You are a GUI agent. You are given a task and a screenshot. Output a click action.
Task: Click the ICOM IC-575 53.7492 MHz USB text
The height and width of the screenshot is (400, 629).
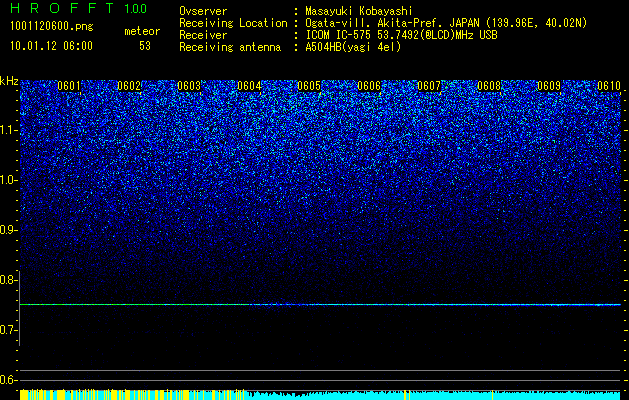click(x=401, y=35)
